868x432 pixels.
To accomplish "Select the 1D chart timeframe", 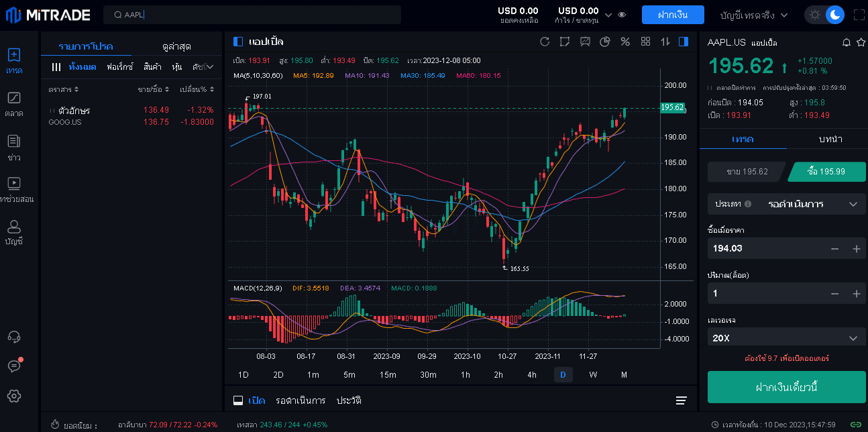I will [243, 375].
